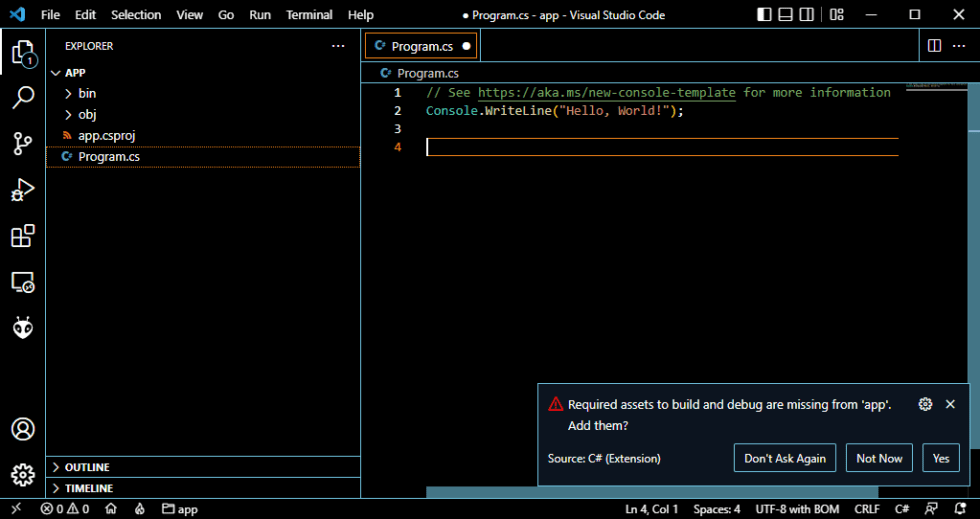Screen dimensions: 980x519
Task: Expand the OUTLINE section
Action: pos(203,467)
